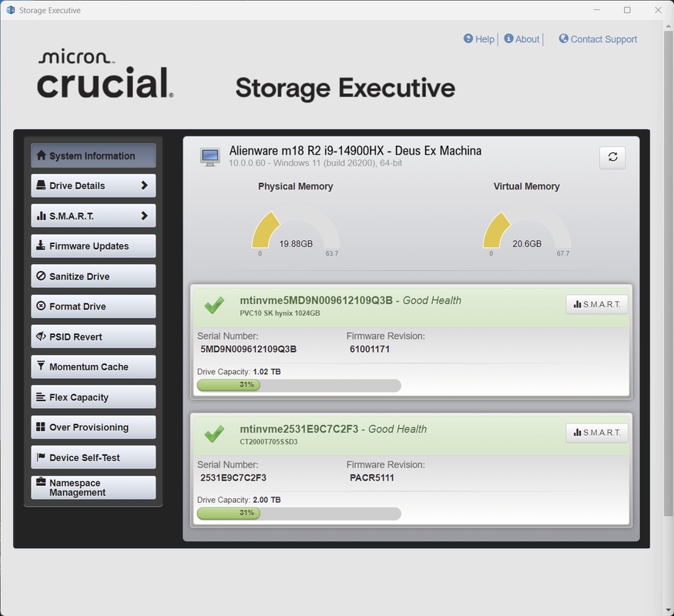Viewport: 674px width, 616px height.
Task: Click the About info icon
Action: pyautogui.click(x=508, y=38)
